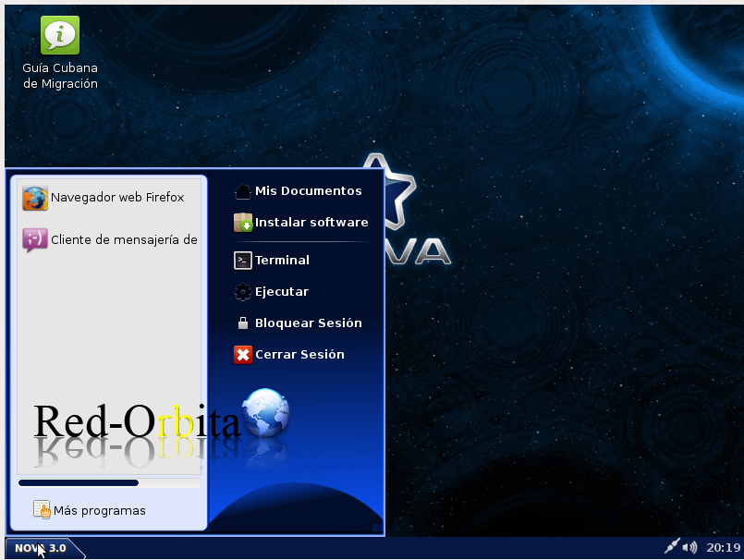
Task: Click the globe icon in the menu
Action: point(265,413)
